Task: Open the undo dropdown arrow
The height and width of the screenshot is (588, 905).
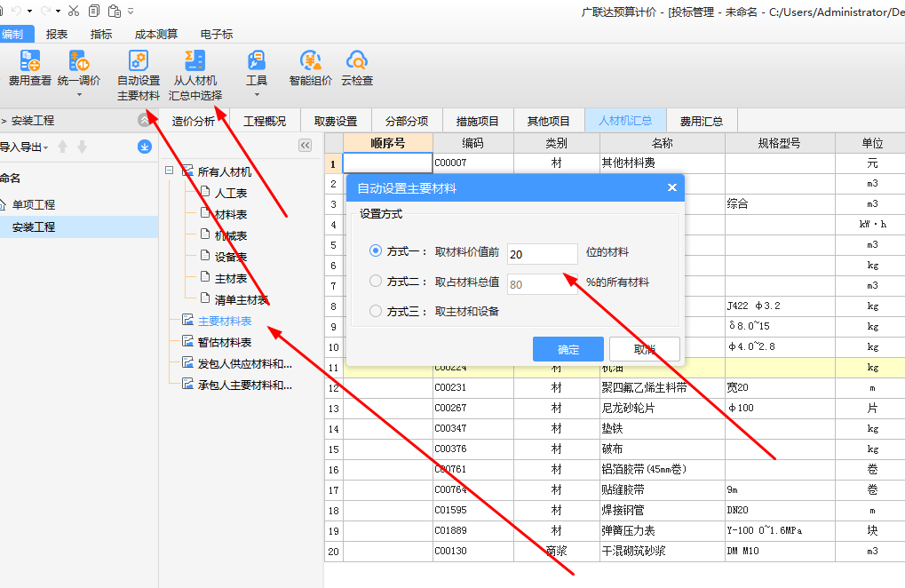Action: tap(29, 11)
